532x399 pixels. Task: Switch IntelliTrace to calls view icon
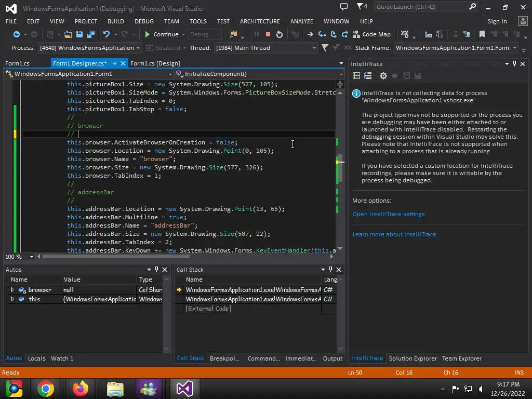(368, 76)
